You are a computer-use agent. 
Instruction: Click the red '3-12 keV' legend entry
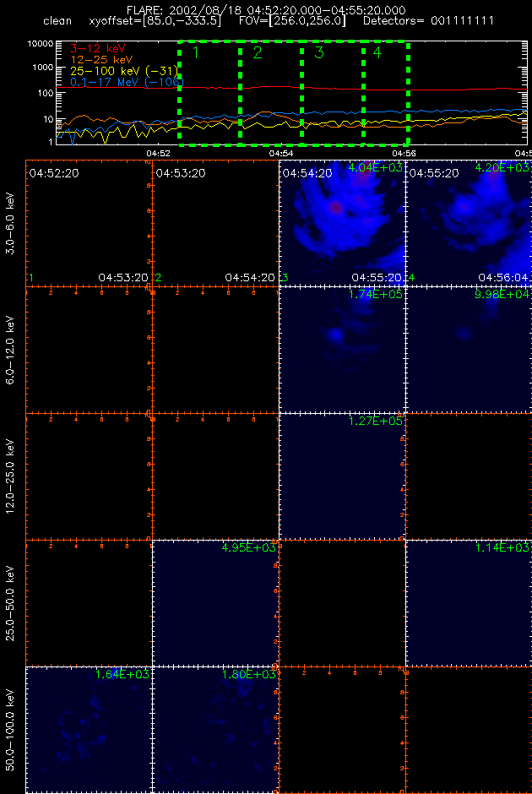point(97,49)
